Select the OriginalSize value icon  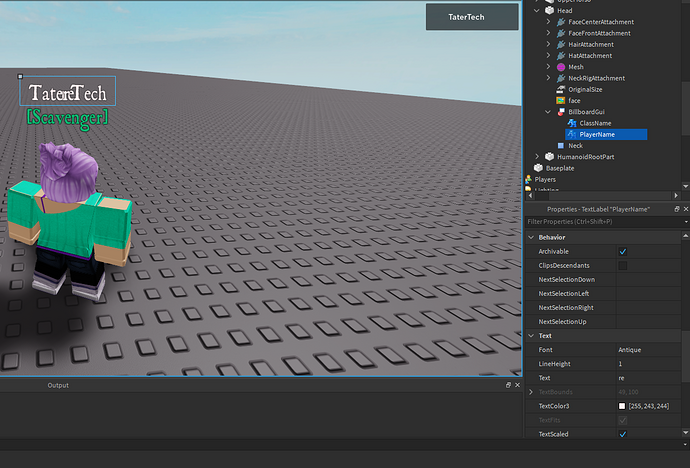tap(561, 89)
